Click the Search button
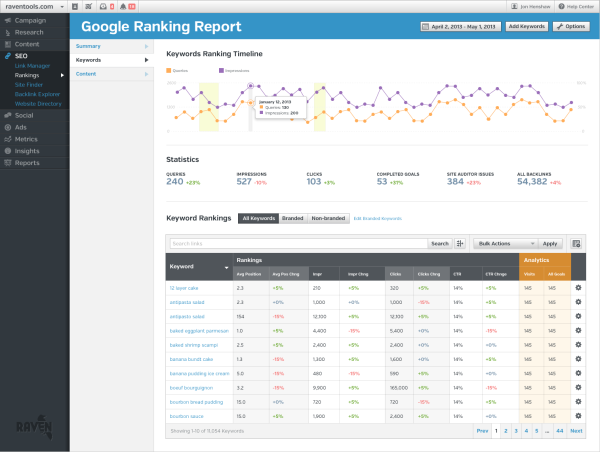Screen dimensions: 600x452 pyautogui.click(x=440, y=243)
